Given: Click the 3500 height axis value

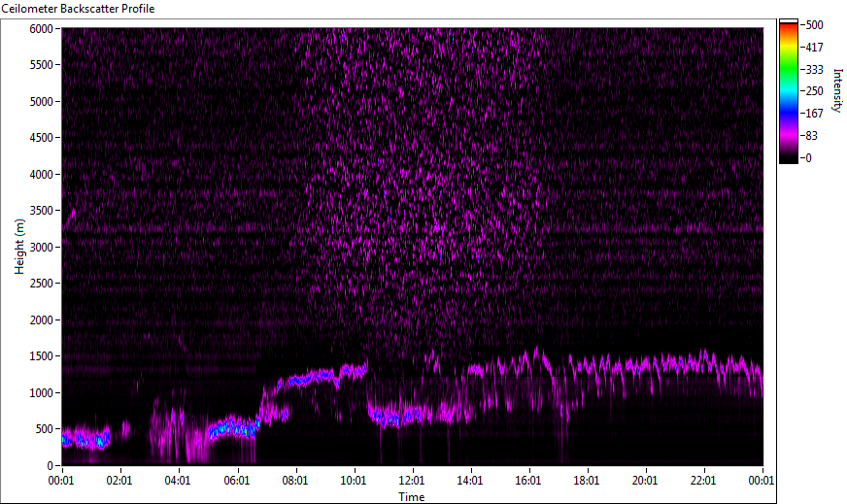Looking at the screenshot, I should click(41, 211).
